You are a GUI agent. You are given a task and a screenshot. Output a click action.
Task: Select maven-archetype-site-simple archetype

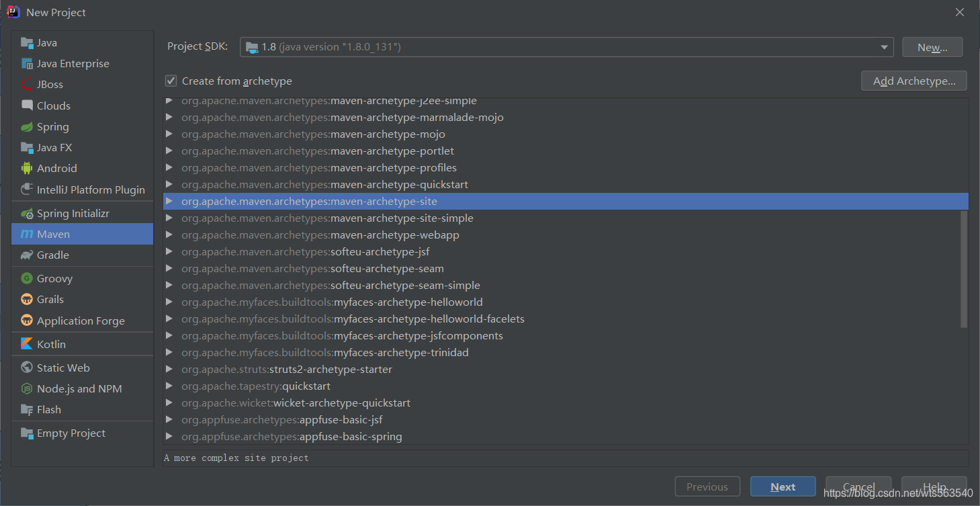coord(566,218)
